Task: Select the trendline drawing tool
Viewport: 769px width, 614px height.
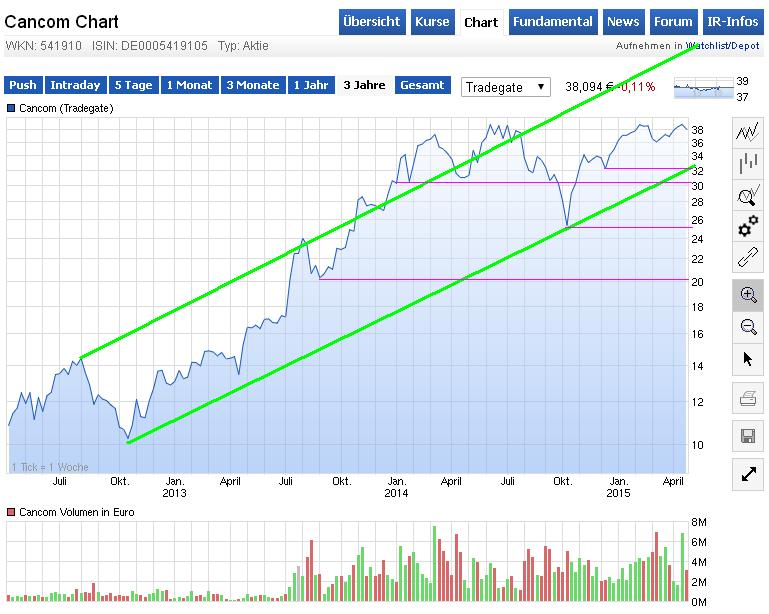Action: [747, 258]
